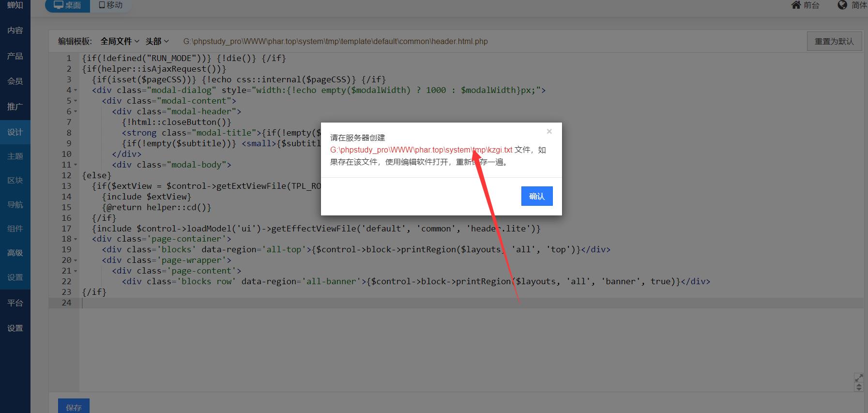This screenshot has height=413, width=868.
Task: Go to the 产品 sidebar section
Action: [x=15, y=56]
